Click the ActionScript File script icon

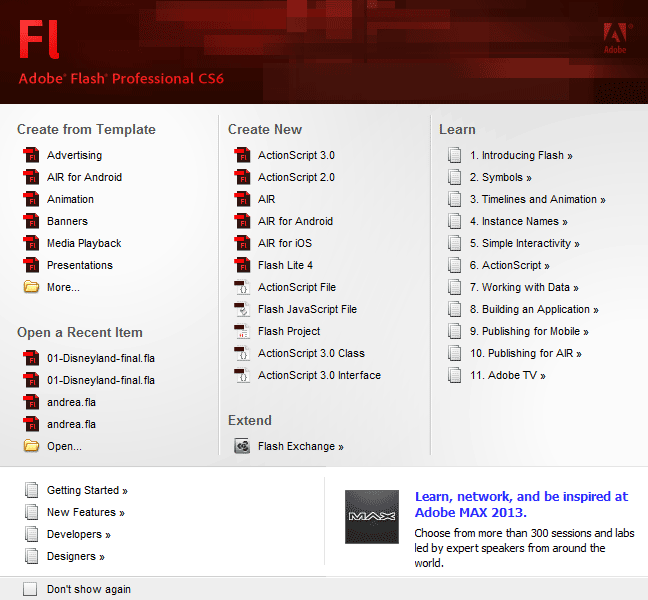click(x=242, y=287)
